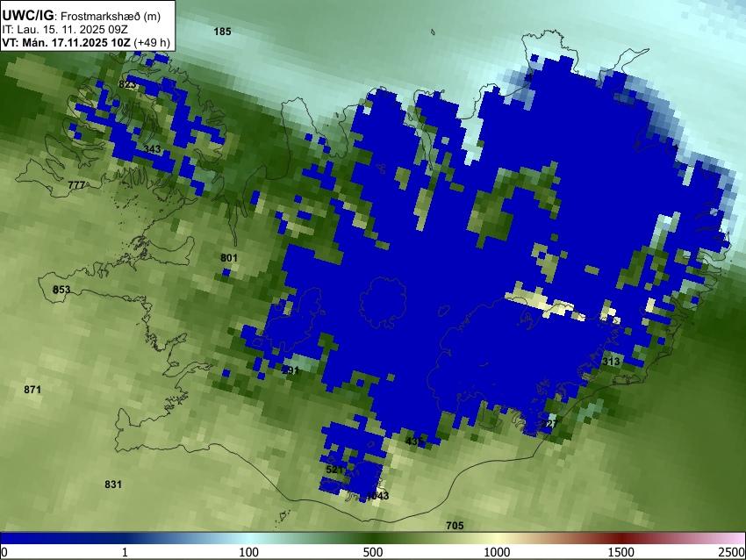Select the initial time line 'IT: Lau. 15. 11. 2025 09Z'
The width and height of the screenshot is (746, 560).
(x=65, y=30)
